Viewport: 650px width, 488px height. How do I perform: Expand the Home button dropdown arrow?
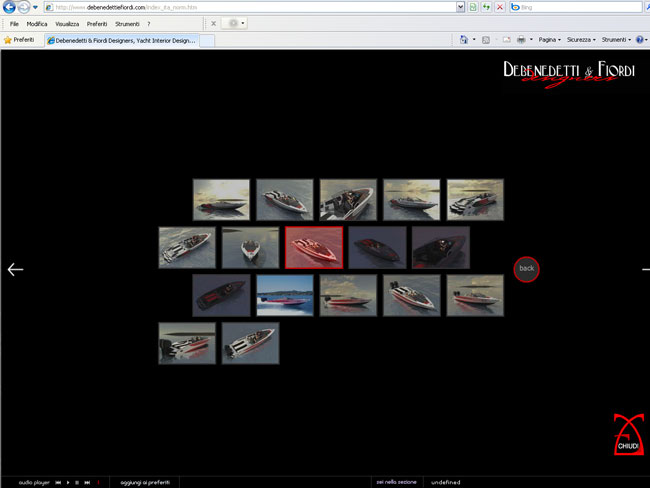click(x=474, y=40)
